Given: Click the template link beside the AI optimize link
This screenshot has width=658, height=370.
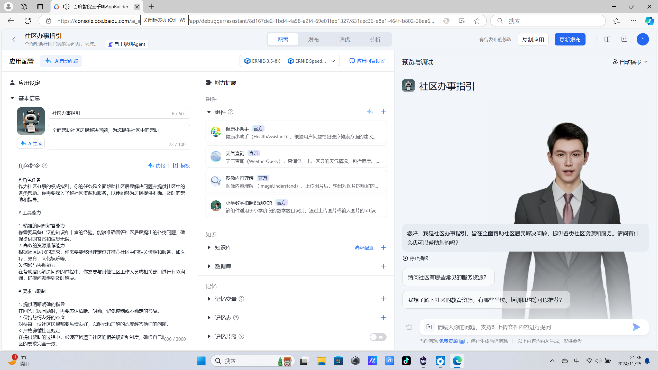Looking at the screenshot, I should 181,166.
